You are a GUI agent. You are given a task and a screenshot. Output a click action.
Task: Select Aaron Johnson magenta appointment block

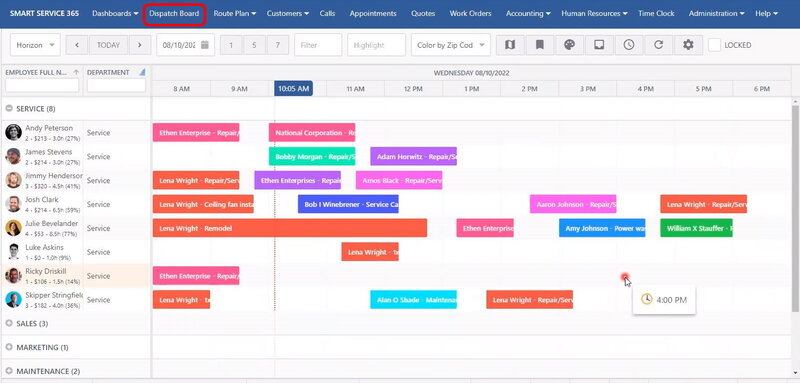coord(573,204)
